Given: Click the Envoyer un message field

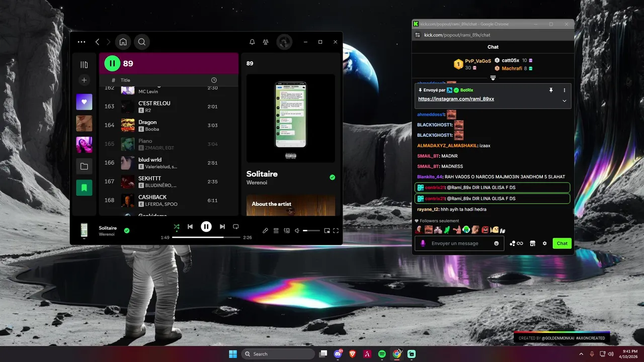Looking at the screenshot, I should (459, 243).
